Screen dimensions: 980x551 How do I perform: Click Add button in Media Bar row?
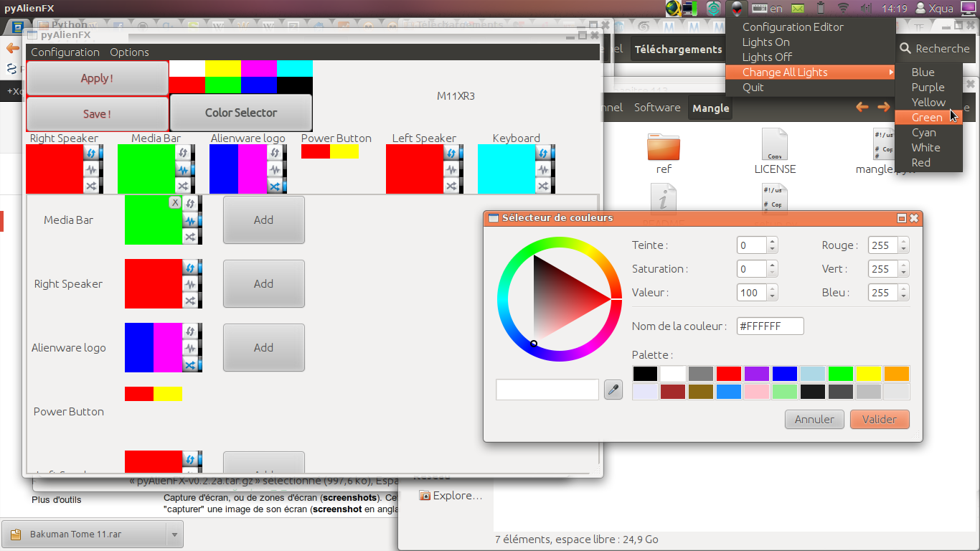264,220
